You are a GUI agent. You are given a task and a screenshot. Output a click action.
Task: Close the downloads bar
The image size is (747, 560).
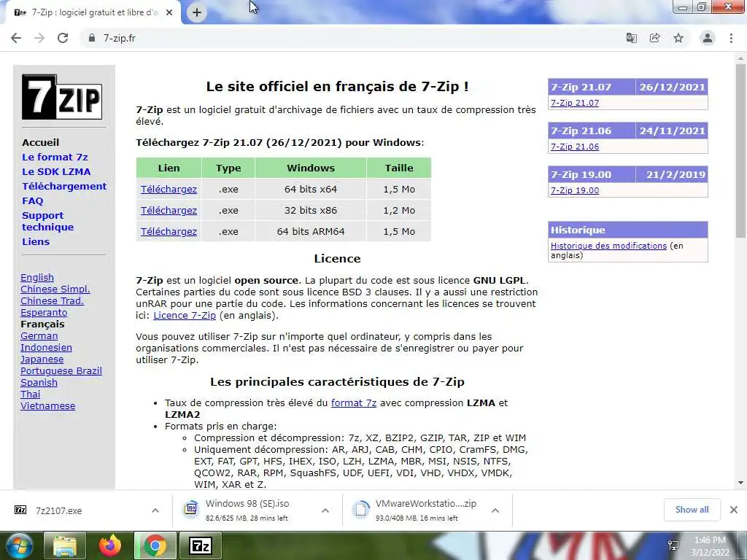tap(734, 510)
